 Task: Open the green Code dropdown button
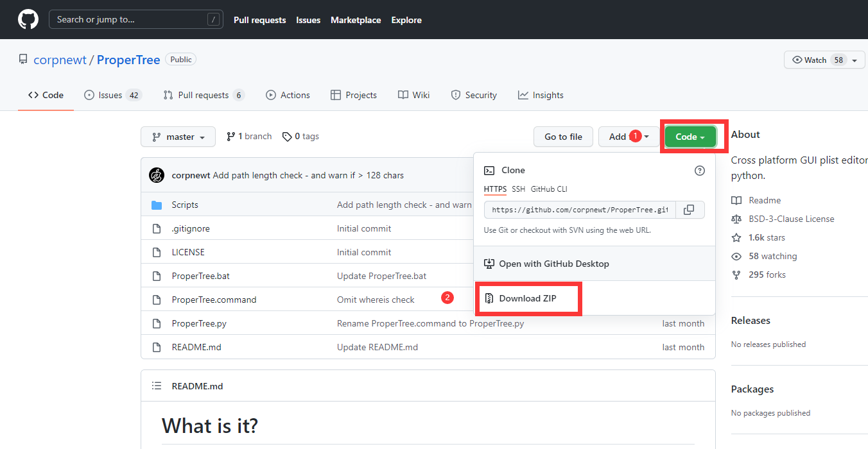690,137
